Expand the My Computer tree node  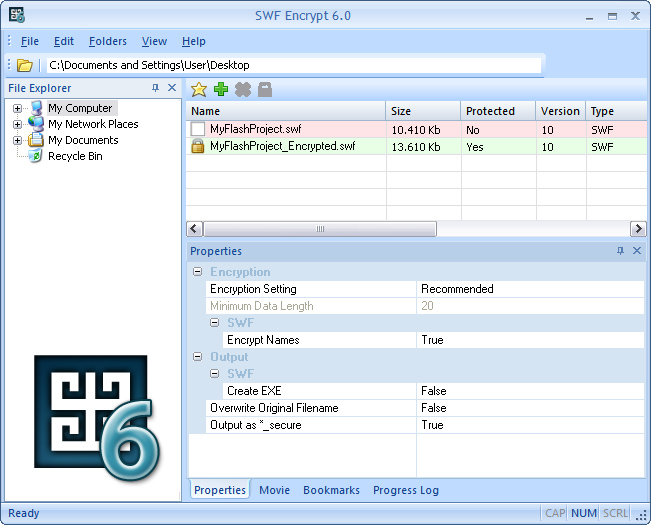click(17, 108)
